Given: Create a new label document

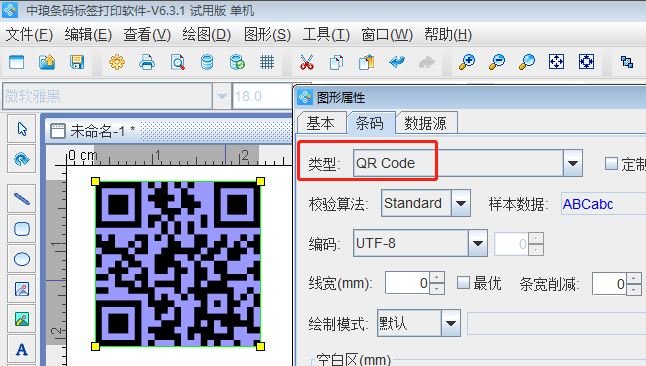Looking at the screenshot, I should tap(16, 62).
